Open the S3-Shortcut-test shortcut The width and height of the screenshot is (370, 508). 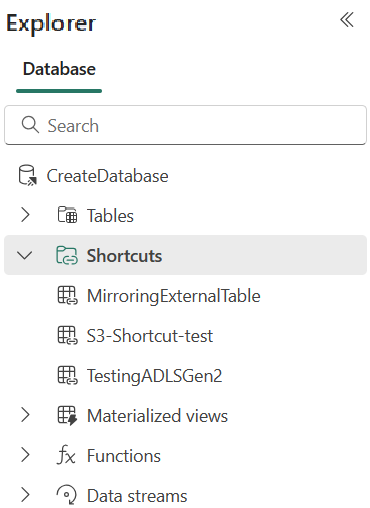coord(150,336)
